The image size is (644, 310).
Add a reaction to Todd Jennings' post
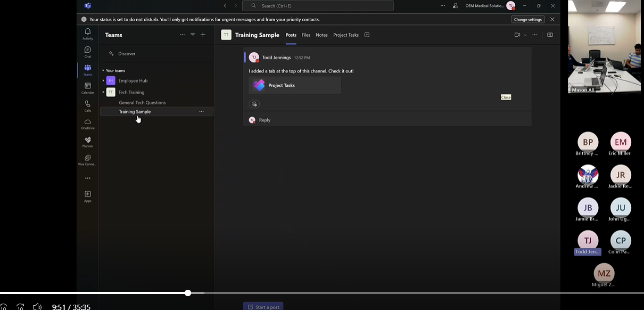pos(254,104)
